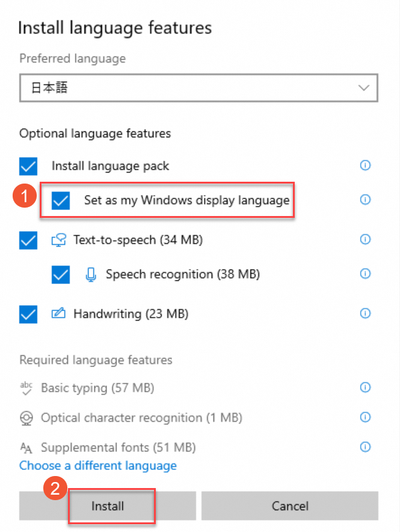
Task: Toggle Set as my Windows display language
Action: click(61, 200)
